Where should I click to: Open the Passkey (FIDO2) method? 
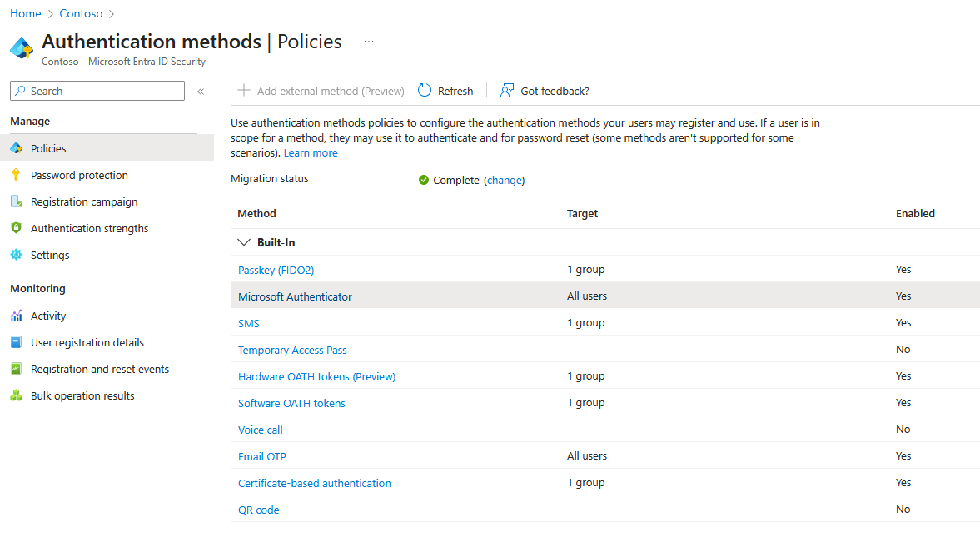(x=276, y=270)
